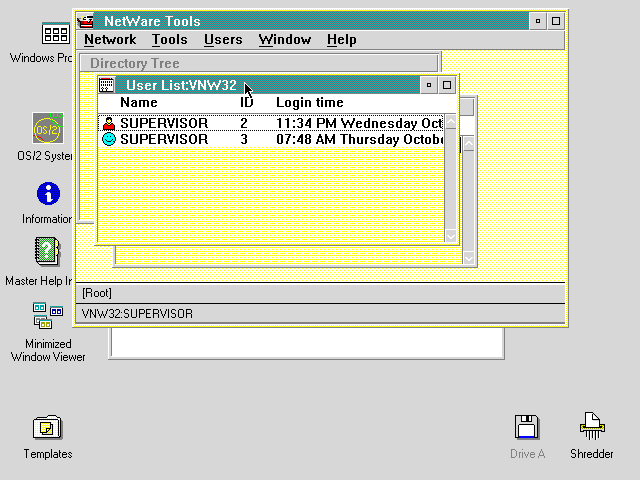Click down arrow of scrollbar behind User List

pos(469,258)
